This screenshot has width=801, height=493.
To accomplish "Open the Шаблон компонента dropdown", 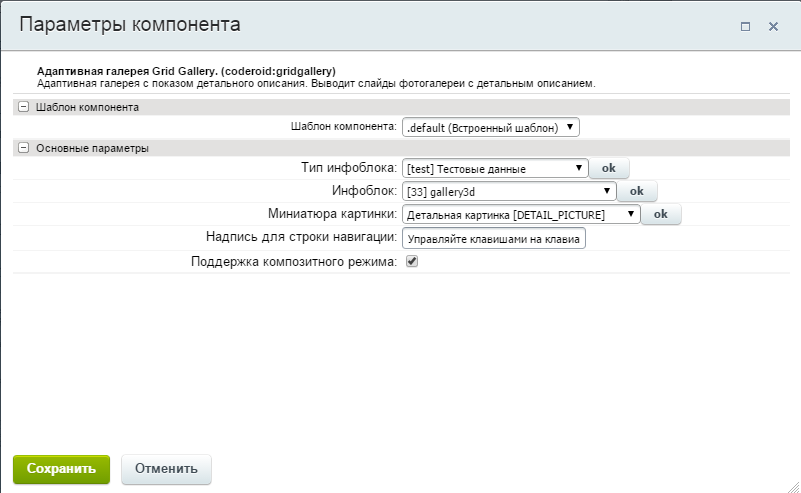I will click(x=490, y=127).
